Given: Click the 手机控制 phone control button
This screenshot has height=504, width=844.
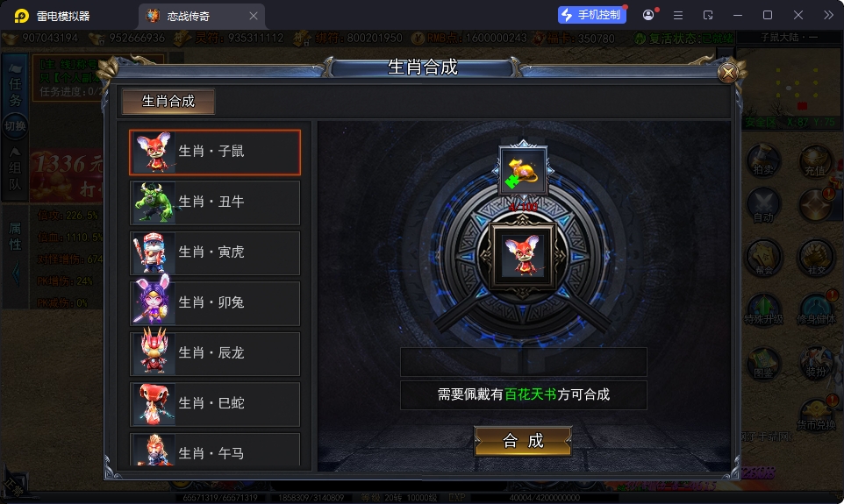Looking at the screenshot, I should [x=591, y=15].
